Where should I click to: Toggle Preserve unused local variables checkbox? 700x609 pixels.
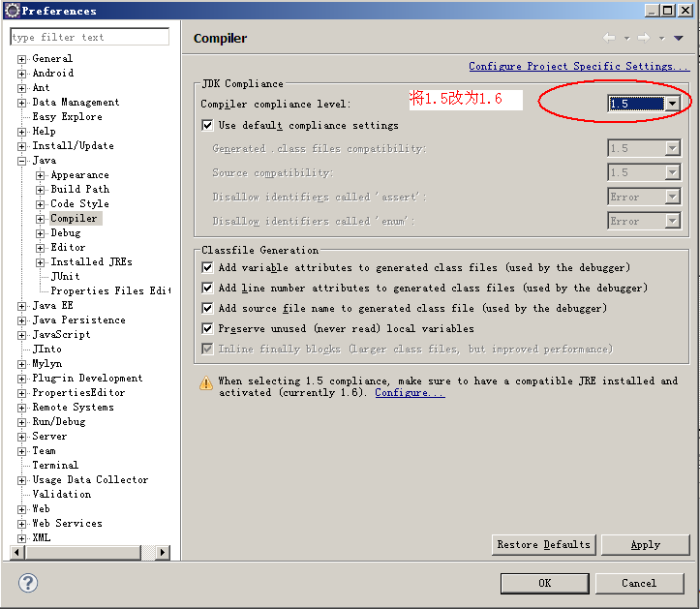pyautogui.click(x=207, y=328)
